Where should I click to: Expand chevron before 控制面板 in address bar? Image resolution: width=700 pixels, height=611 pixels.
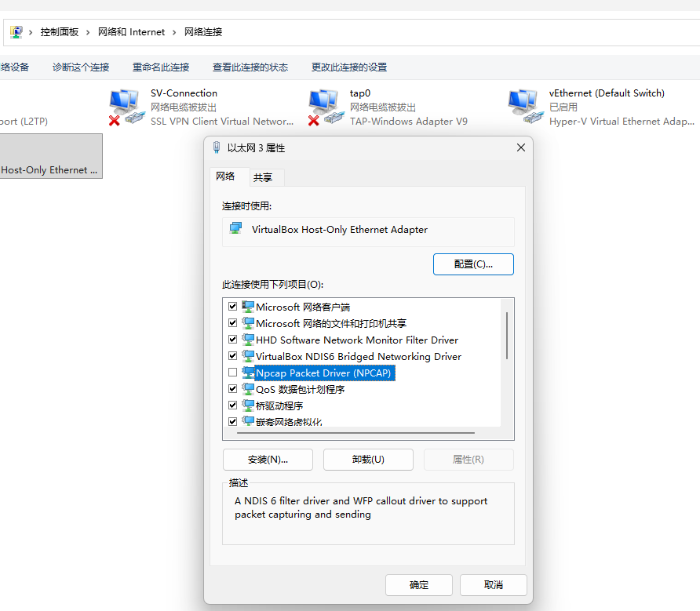click(x=31, y=32)
